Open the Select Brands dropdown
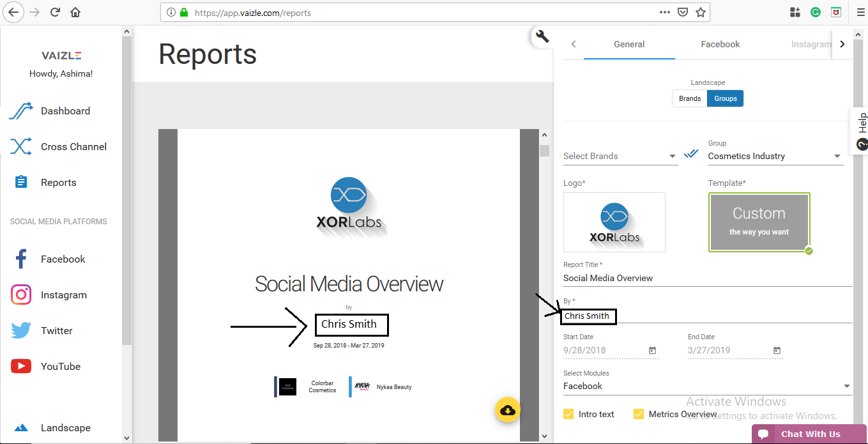The height and width of the screenshot is (444, 868). coord(620,156)
